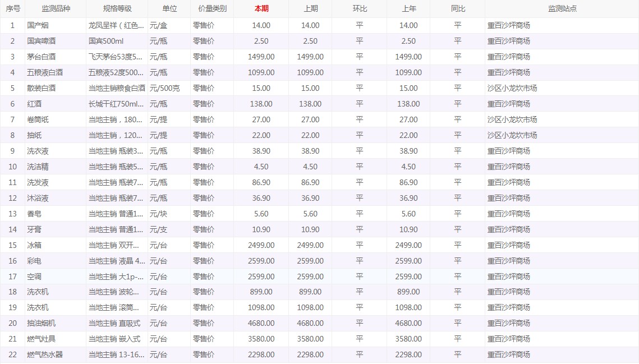
Task: Select the 五粮液白酒 item cell
Action: click(45, 72)
